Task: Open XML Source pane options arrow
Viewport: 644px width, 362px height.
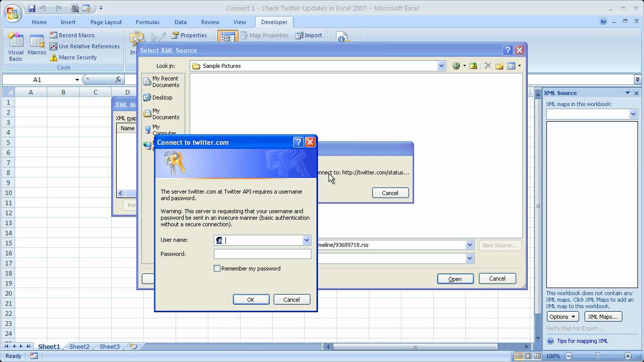Action: pyautogui.click(x=627, y=93)
